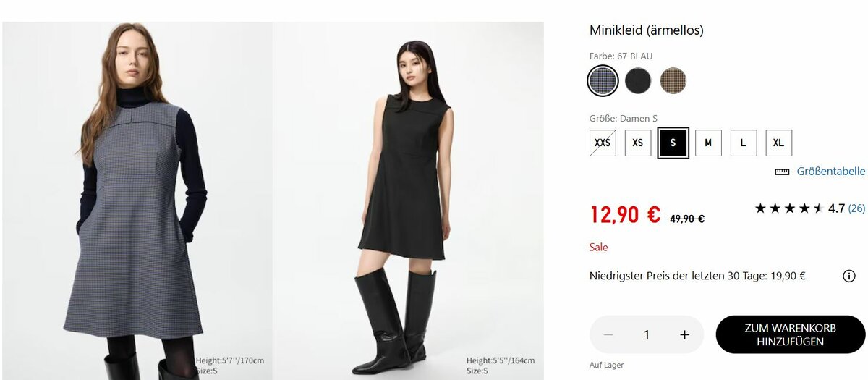Choose size S option
Image resolution: width=868 pixels, height=380 pixels.
[673, 143]
